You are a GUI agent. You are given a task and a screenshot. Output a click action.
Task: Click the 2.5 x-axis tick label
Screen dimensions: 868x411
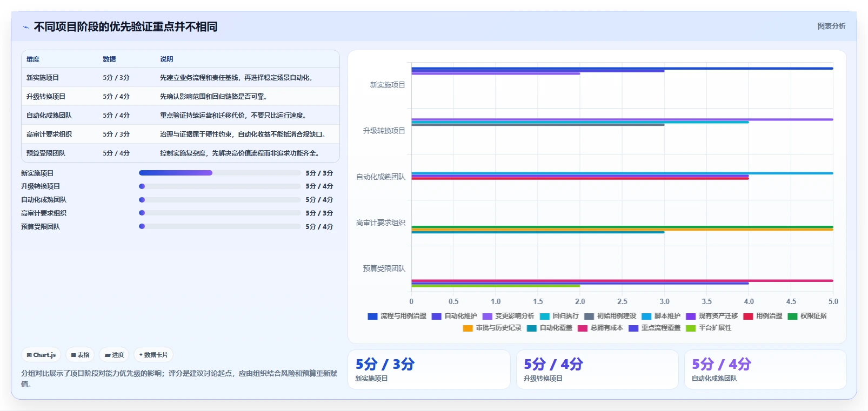pyautogui.click(x=622, y=302)
